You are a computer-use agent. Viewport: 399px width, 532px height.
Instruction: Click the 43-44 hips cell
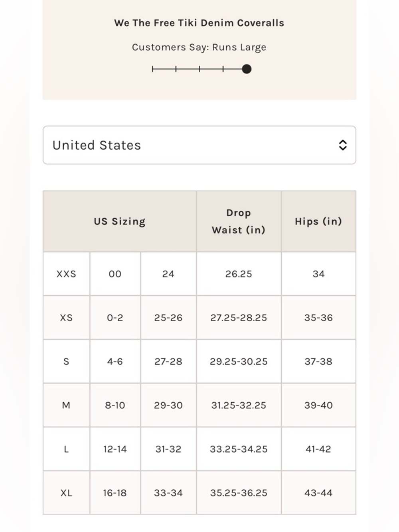[318, 493]
